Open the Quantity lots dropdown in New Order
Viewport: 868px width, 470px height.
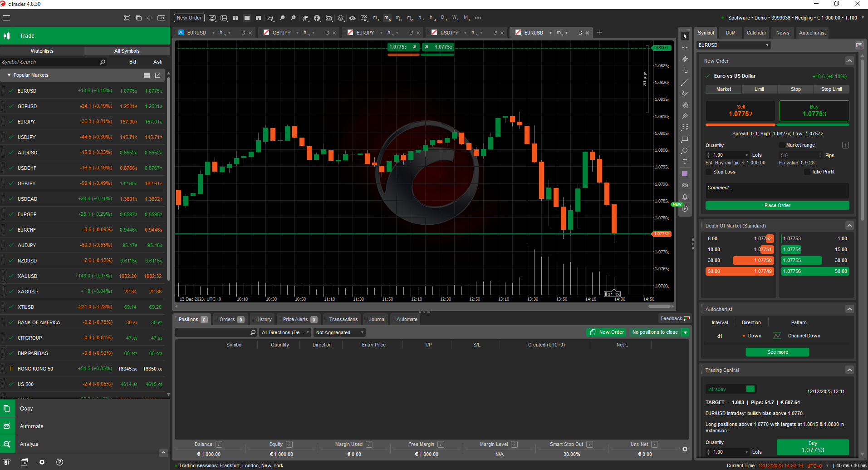[x=747, y=155]
